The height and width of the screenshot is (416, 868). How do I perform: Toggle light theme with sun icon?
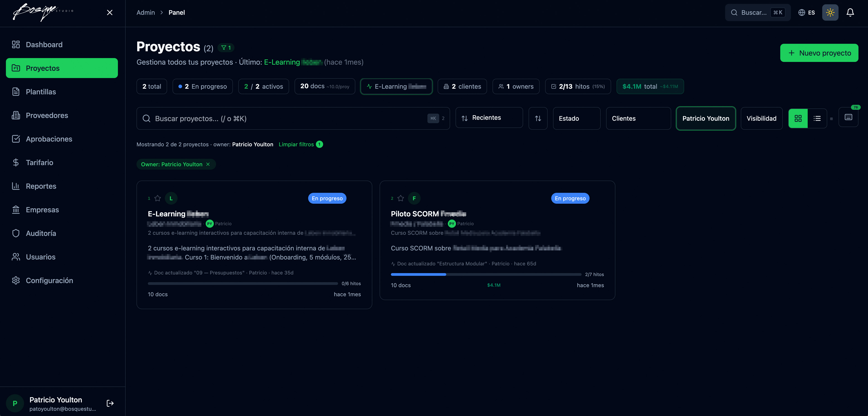[830, 12]
